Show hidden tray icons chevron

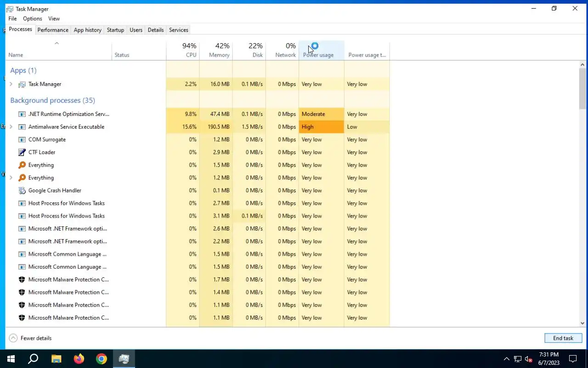507,359
